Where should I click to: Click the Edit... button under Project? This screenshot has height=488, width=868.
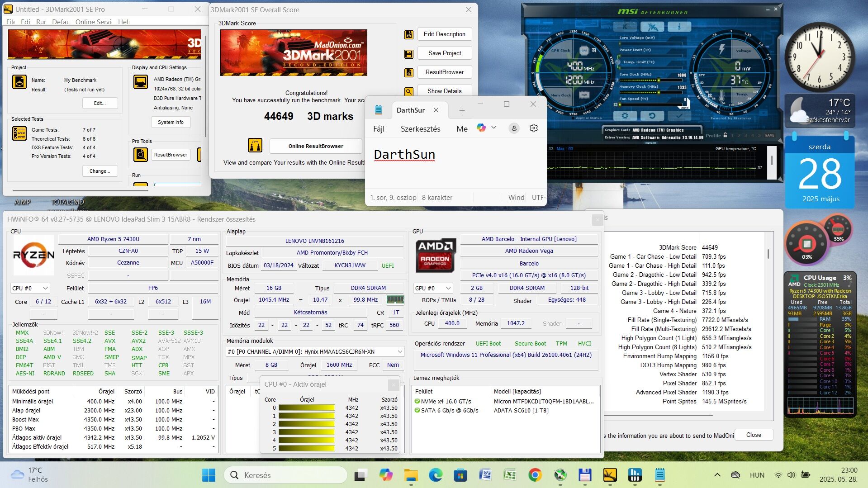[x=100, y=103]
